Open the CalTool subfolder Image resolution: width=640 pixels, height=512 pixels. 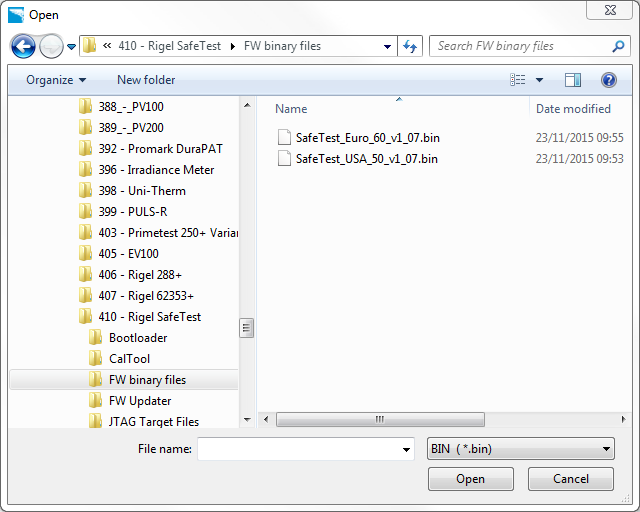[x=129, y=359]
